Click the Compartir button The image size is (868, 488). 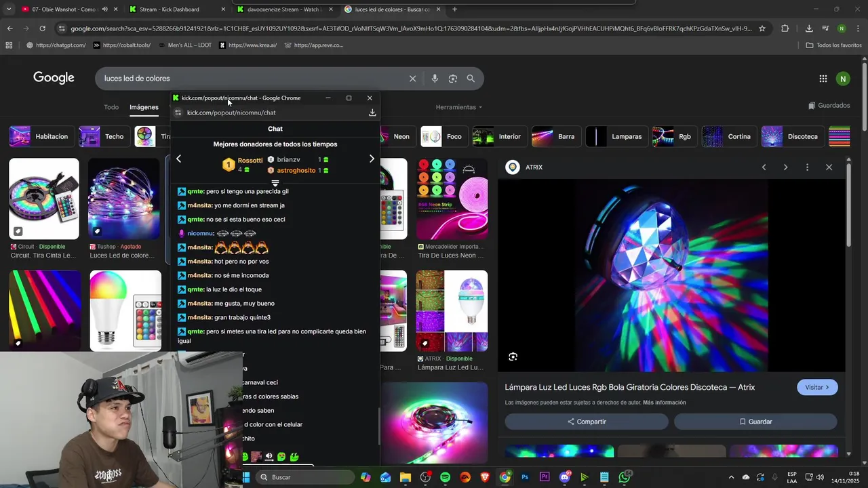coord(587,422)
